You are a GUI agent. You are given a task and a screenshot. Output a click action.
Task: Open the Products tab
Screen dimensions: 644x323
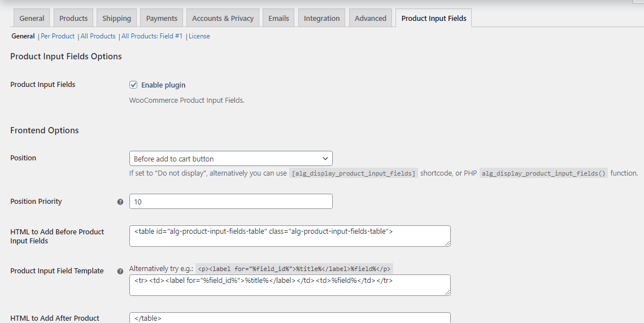[x=73, y=18]
